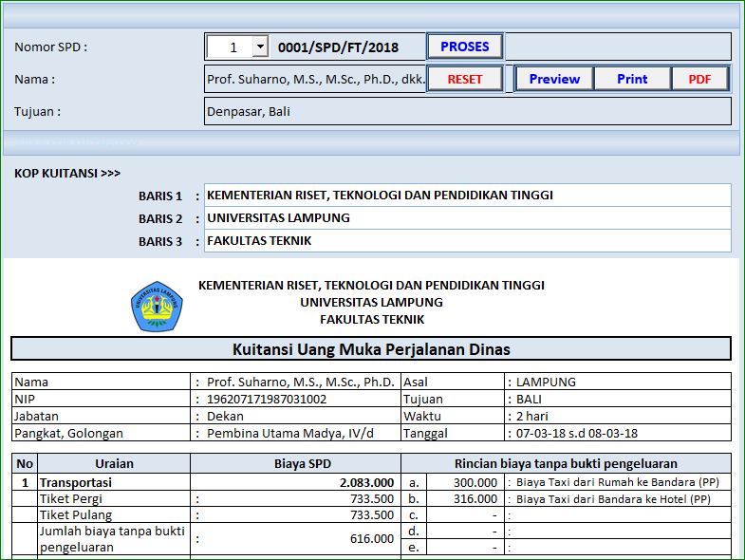
Task: Select row a. amount 300.000
Action: click(475, 482)
